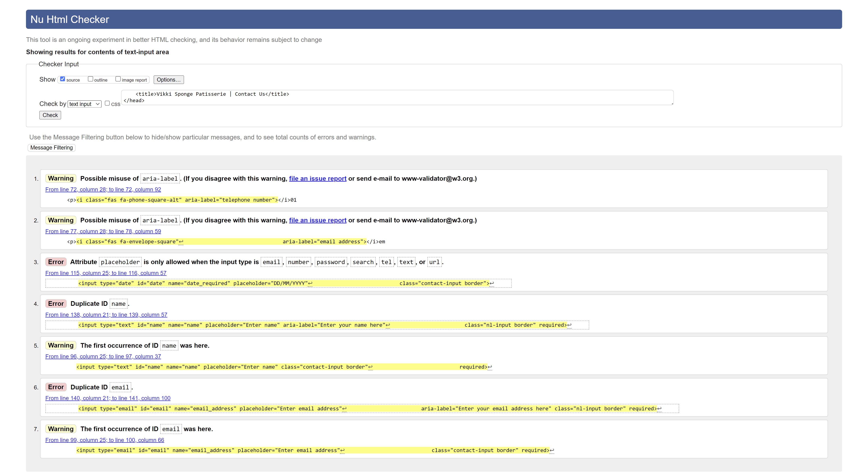868x473 pixels.
Task: Click the contact-input name field code extract
Action: [x=284, y=367]
